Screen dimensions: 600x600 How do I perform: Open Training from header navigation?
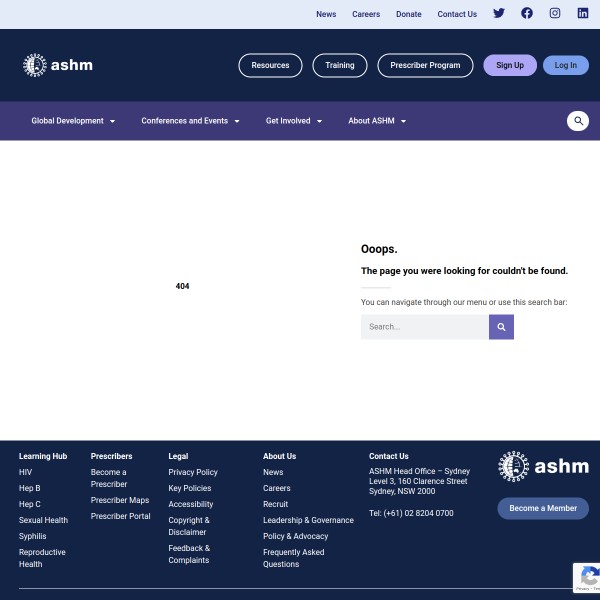[340, 65]
